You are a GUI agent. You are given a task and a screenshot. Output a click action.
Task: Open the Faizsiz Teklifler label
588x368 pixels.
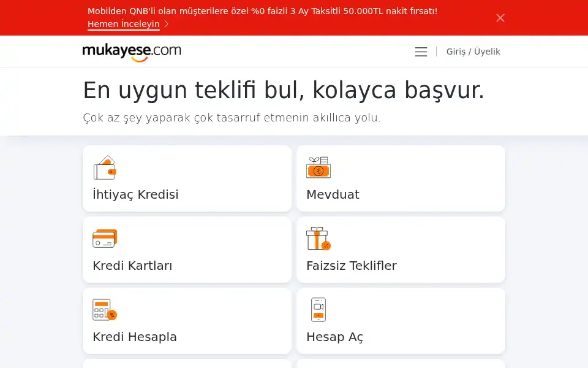352,266
